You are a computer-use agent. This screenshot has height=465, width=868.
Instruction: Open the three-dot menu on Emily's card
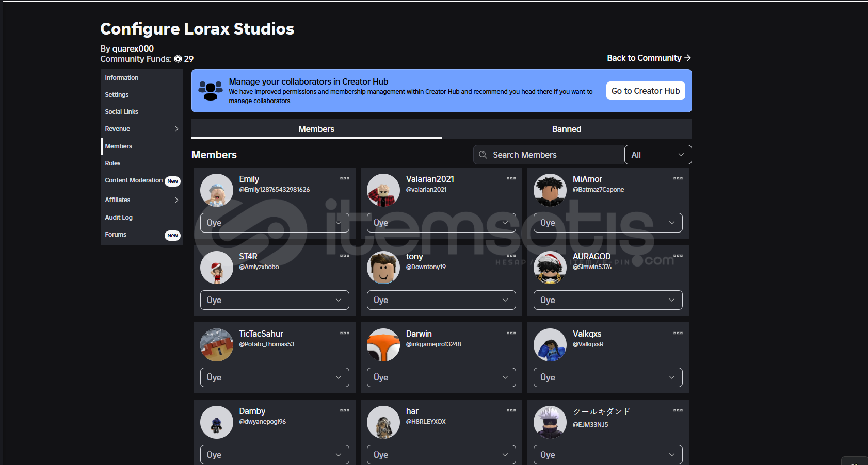[344, 178]
